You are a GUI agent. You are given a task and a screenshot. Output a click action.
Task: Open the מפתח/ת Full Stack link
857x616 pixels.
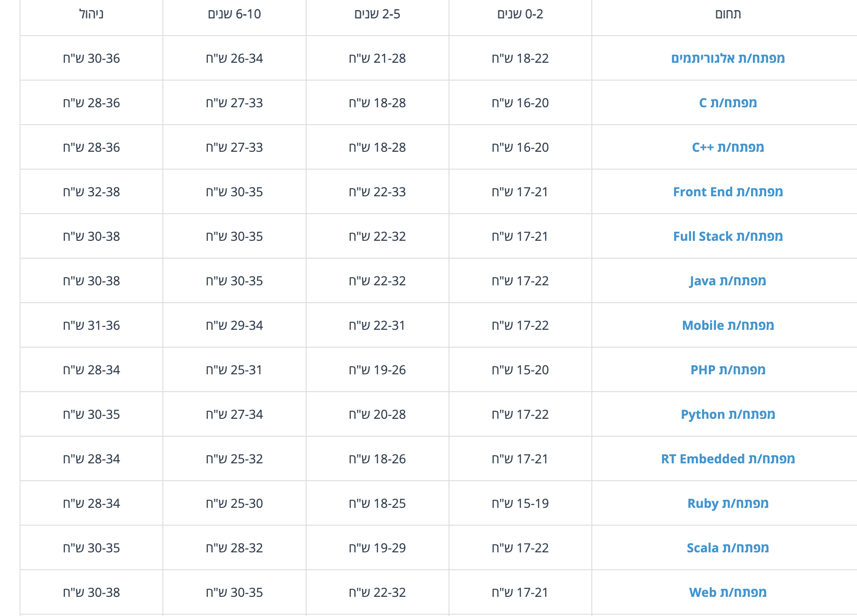coord(728,236)
